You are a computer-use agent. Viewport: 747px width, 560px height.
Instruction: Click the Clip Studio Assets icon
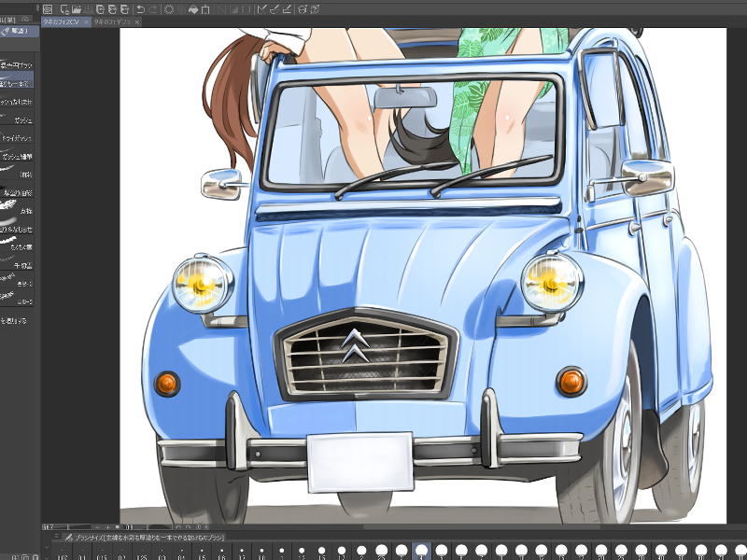pos(302,9)
